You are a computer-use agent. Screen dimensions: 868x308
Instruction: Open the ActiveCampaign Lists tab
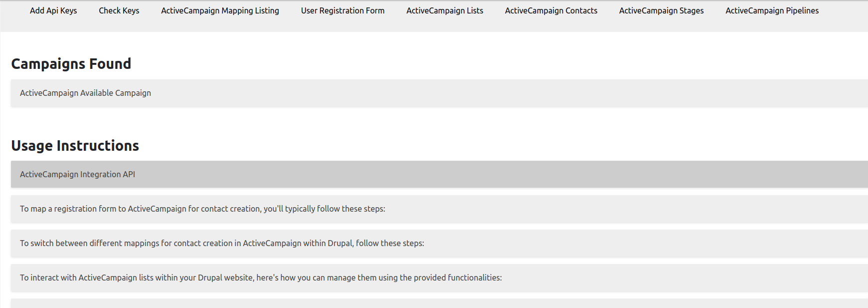pyautogui.click(x=445, y=10)
